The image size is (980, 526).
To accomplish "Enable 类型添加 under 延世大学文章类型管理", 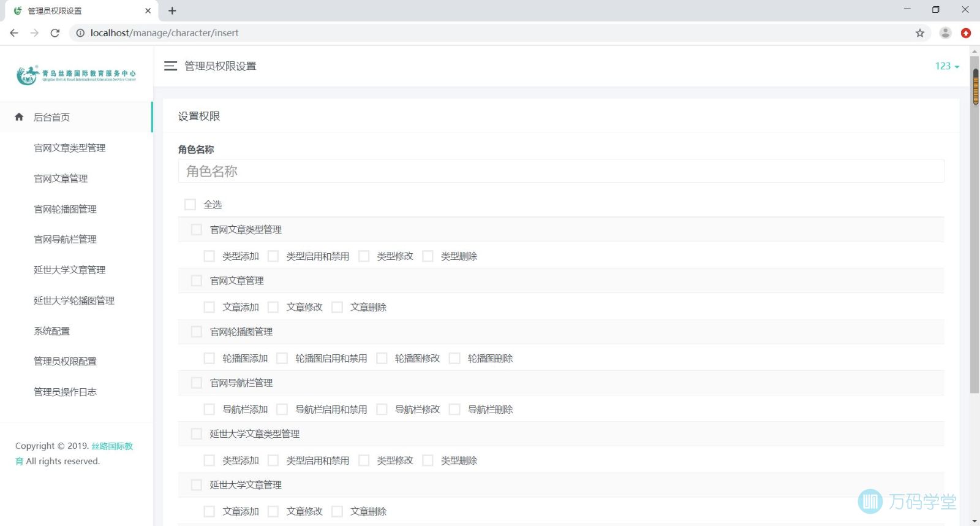I will tap(209, 460).
